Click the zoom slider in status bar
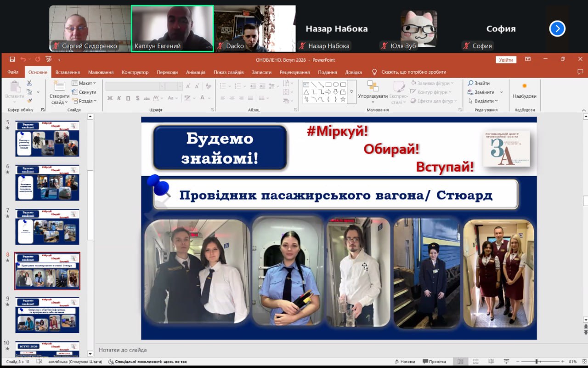This screenshot has width=588, height=368. click(x=537, y=362)
